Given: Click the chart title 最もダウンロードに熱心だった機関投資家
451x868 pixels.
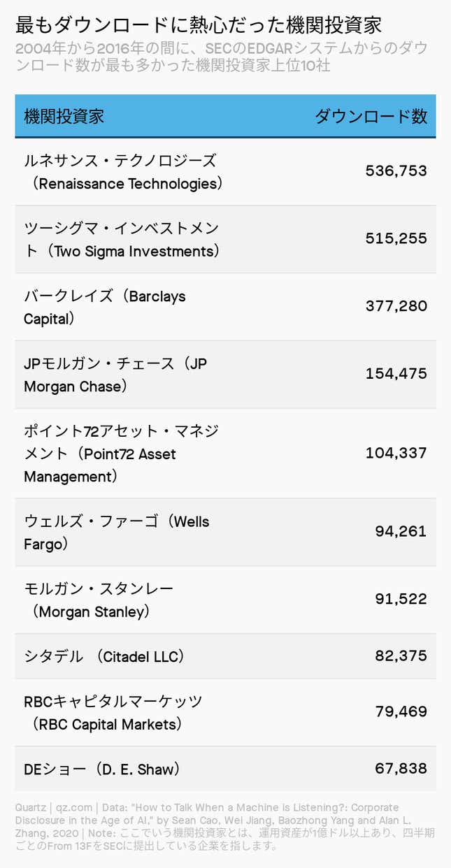Looking at the screenshot, I should [199, 26].
